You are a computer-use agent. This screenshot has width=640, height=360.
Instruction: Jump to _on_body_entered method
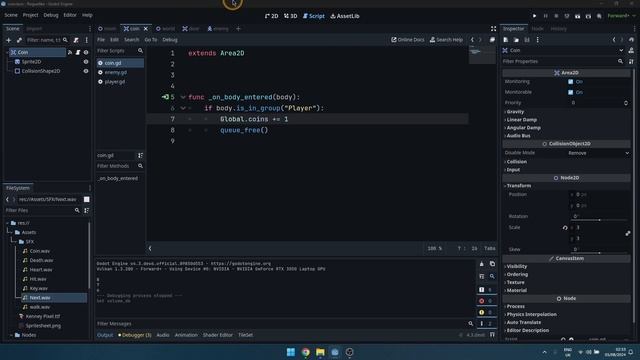pyautogui.click(x=118, y=178)
